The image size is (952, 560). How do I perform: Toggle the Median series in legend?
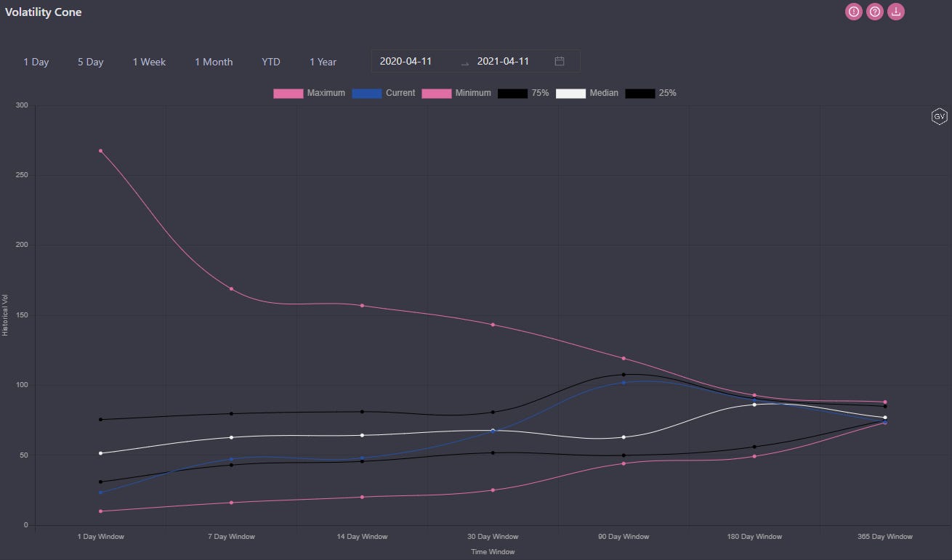tap(587, 93)
